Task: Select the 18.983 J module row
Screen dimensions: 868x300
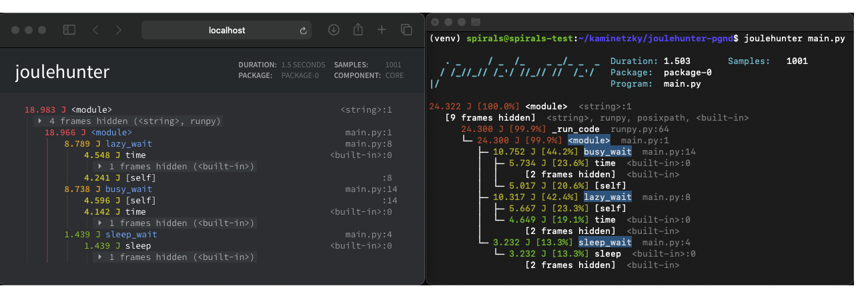Action: coord(208,110)
